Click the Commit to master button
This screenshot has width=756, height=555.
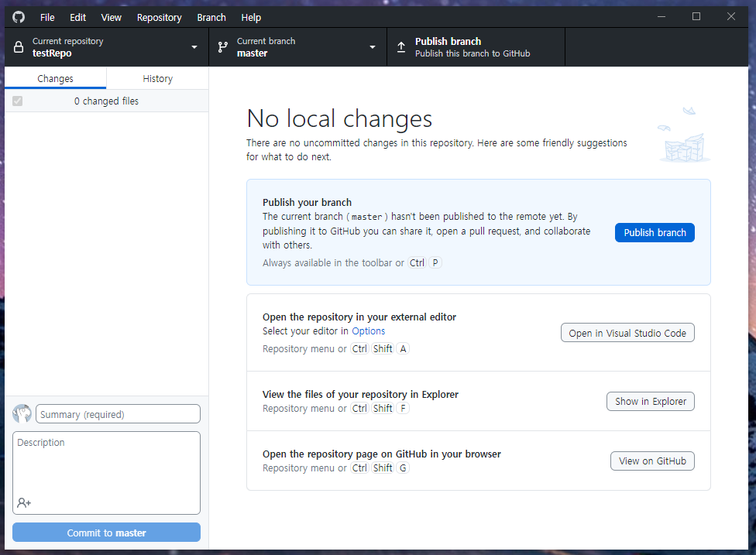(107, 533)
